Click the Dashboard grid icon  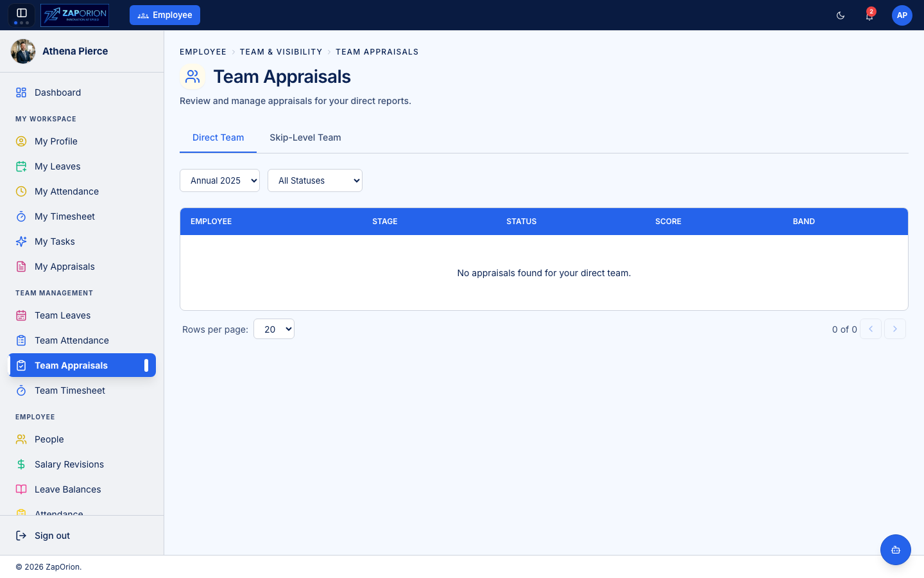(x=21, y=92)
